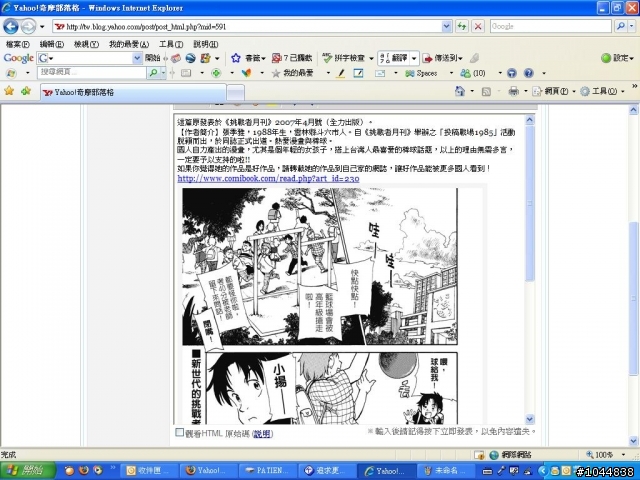Click the 翻譯 translate button

click(x=393, y=58)
